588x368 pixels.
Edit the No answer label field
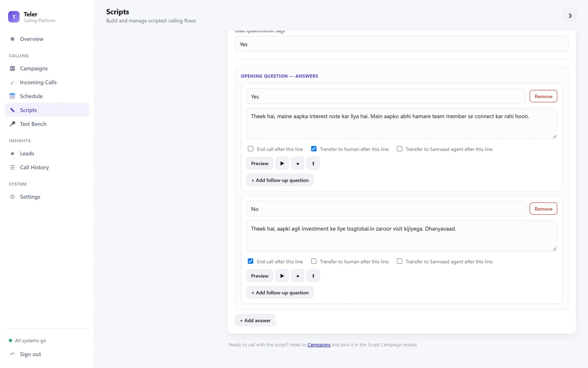386,209
